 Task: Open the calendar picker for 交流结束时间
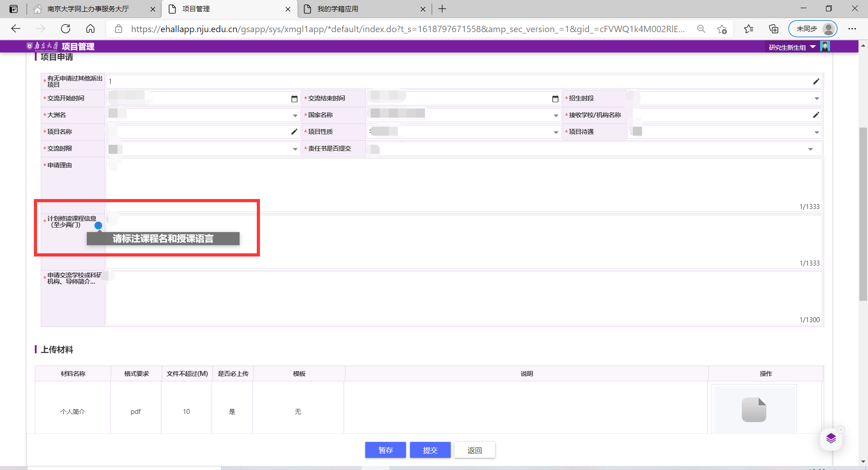[x=555, y=99]
